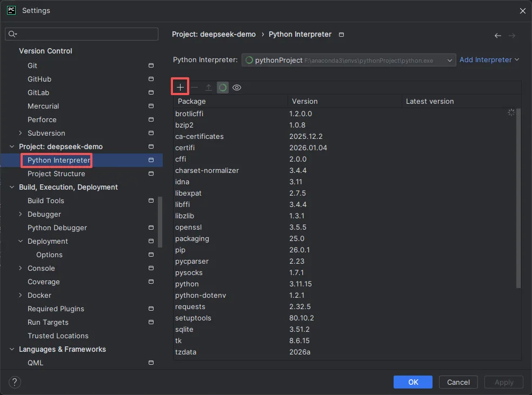Collapse the Deployment tree node

(x=21, y=241)
